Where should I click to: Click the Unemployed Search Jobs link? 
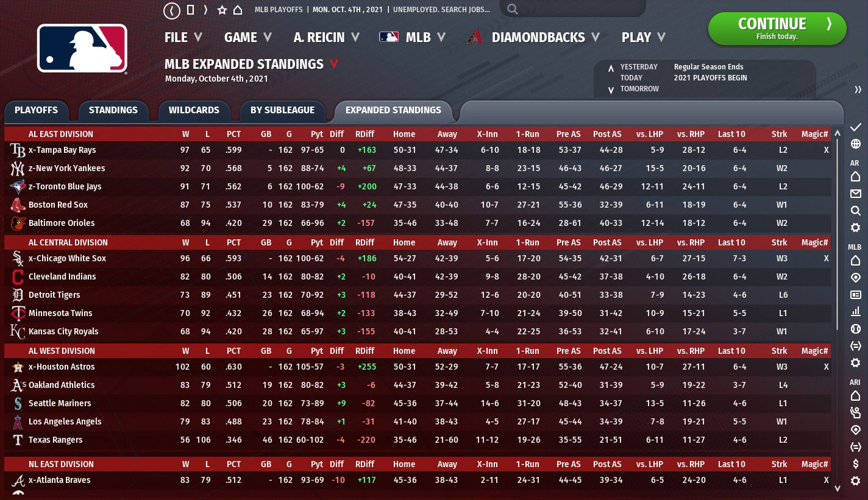click(441, 10)
